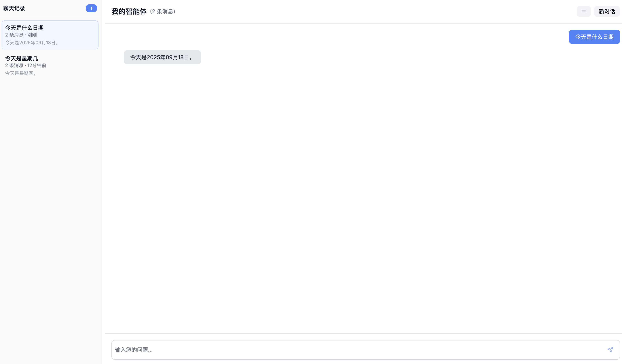622x364 pixels.
Task: Send the message with the paper-plane icon
Action: coord(610,350)
